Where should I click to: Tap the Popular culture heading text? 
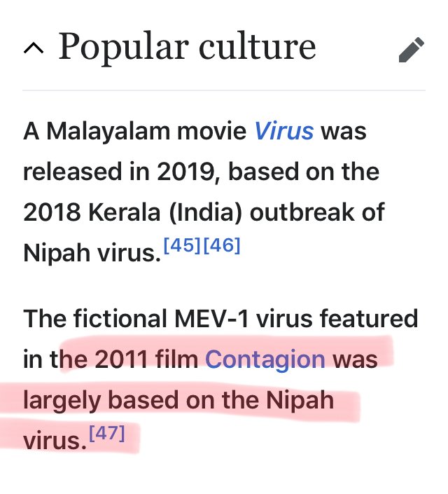coord(188,46)
